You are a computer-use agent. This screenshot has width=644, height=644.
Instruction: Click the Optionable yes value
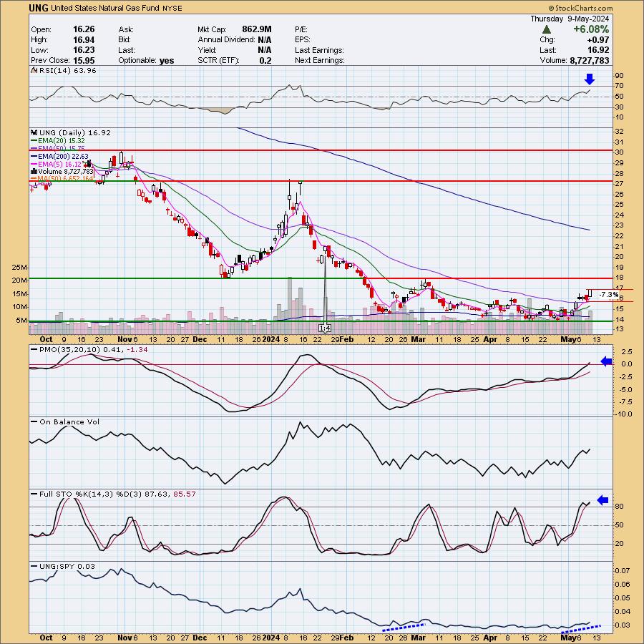point(167,60)
